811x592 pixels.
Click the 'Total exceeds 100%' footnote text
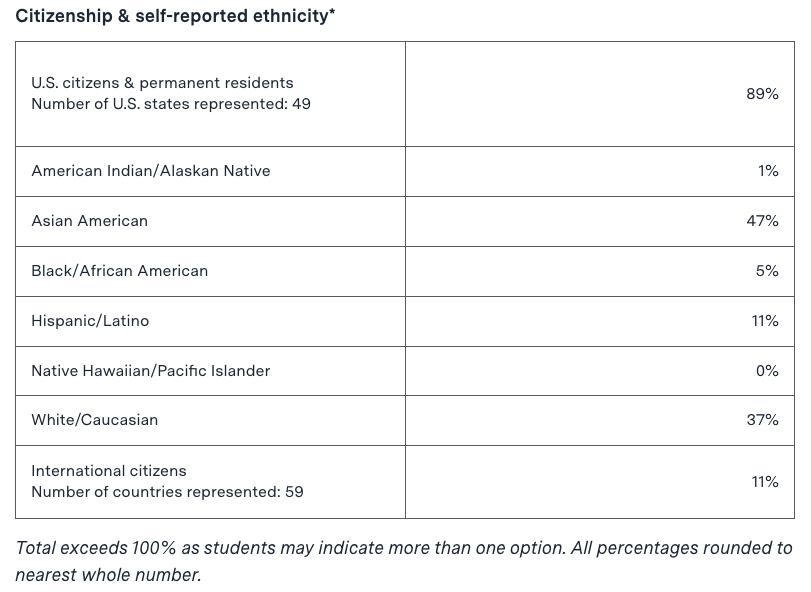[404, 561]
